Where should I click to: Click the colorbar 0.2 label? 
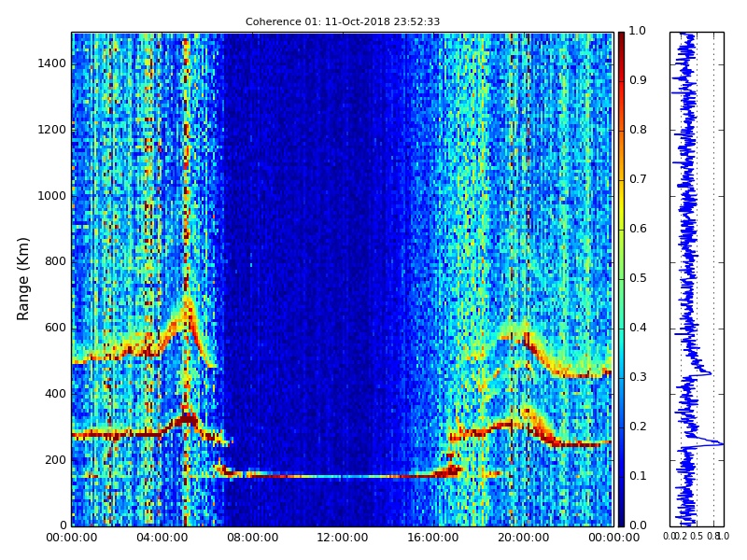638,427
